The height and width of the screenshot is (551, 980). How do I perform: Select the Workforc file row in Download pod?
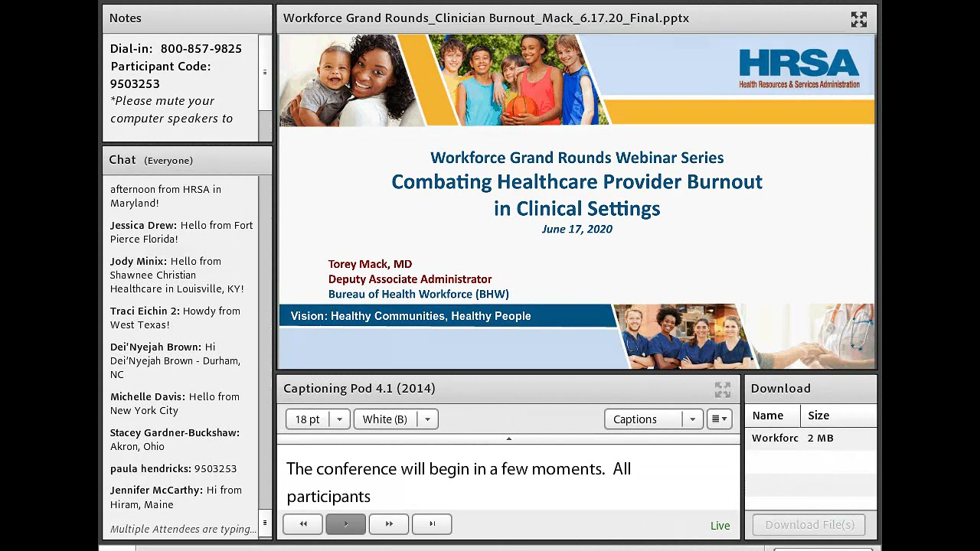[810, 439]
